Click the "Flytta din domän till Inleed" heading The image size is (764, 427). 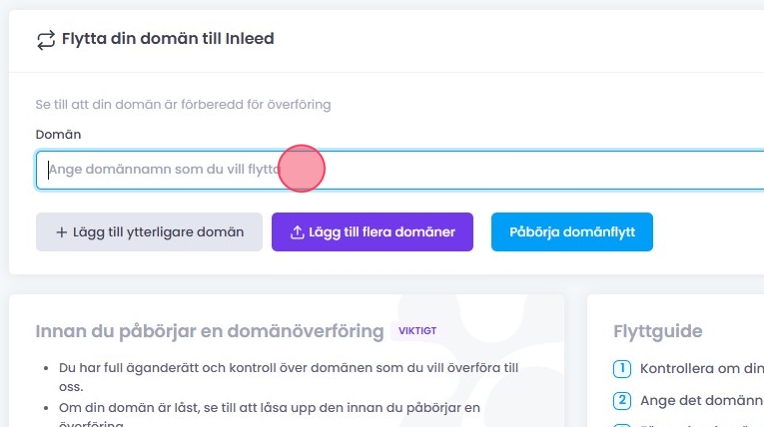(x=168, y=40)
